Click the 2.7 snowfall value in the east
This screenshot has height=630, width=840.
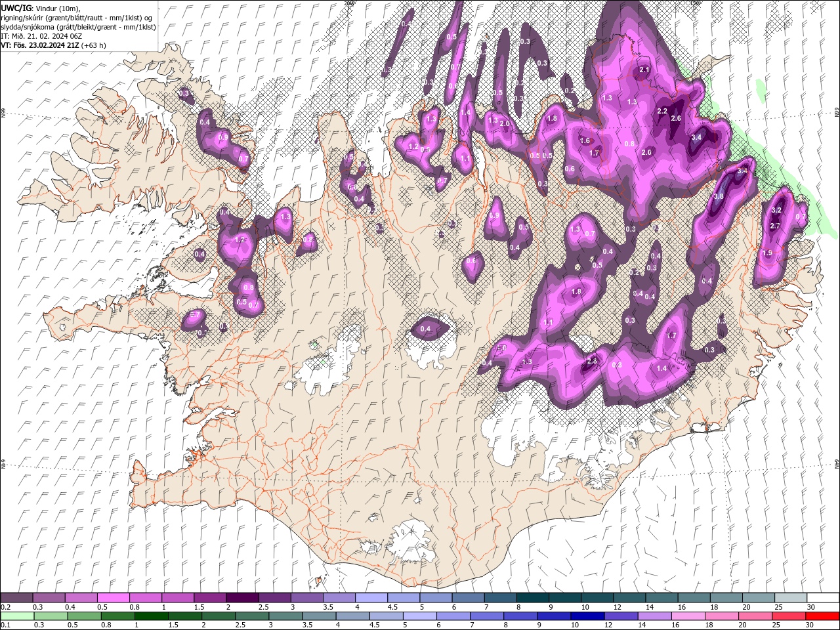(775, 226)
